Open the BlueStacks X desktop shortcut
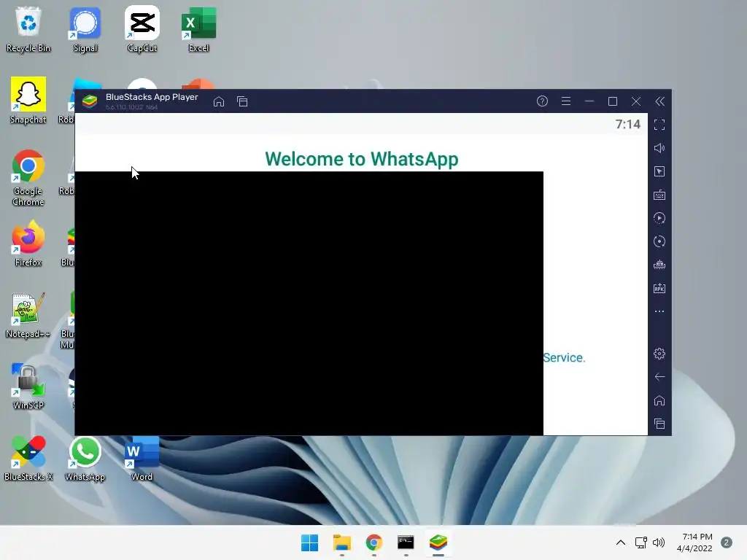The width and height of the screenshot is (747, 560). (28, 458)
